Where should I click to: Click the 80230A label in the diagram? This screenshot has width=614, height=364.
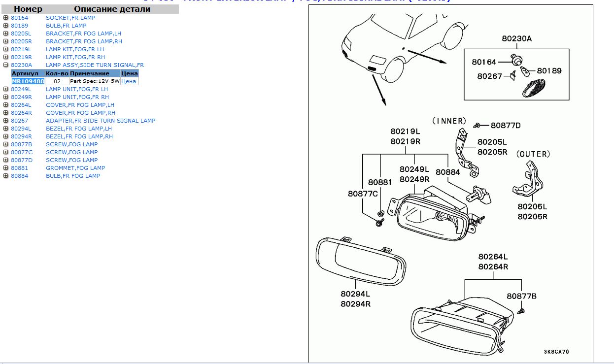517,39
